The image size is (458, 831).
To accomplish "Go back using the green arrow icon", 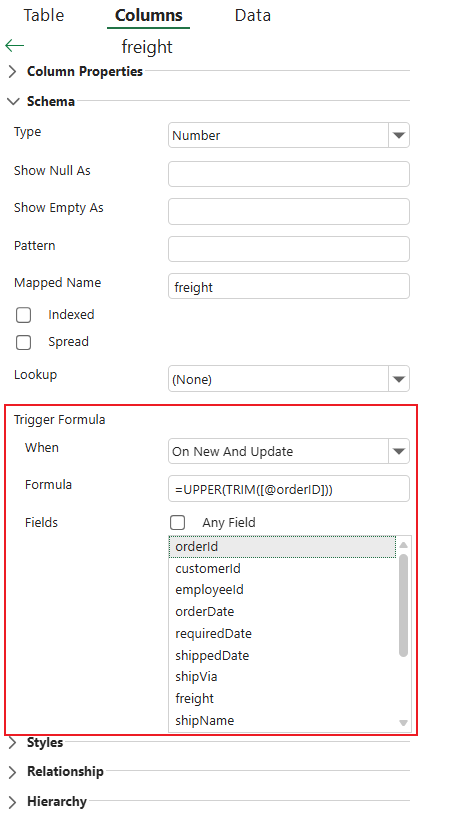I will tap(14, 46).
